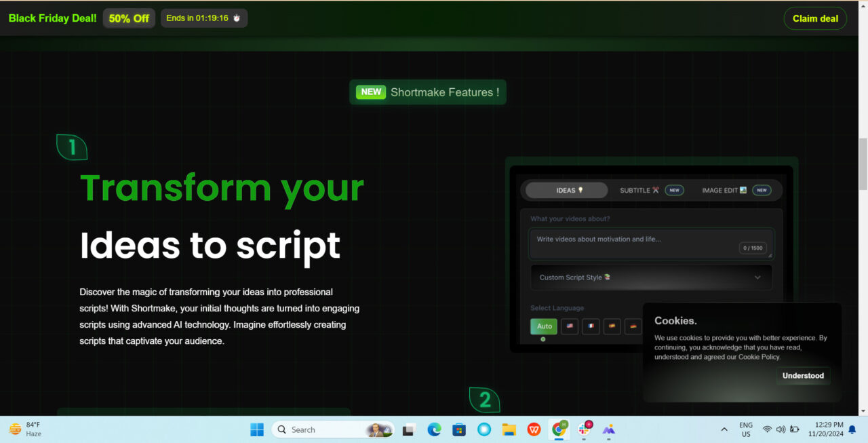Show hidden system tray icons
Image resolution: width=868 pixels, height=443 pixels.
pyautogui.click(x=724, y=429)
